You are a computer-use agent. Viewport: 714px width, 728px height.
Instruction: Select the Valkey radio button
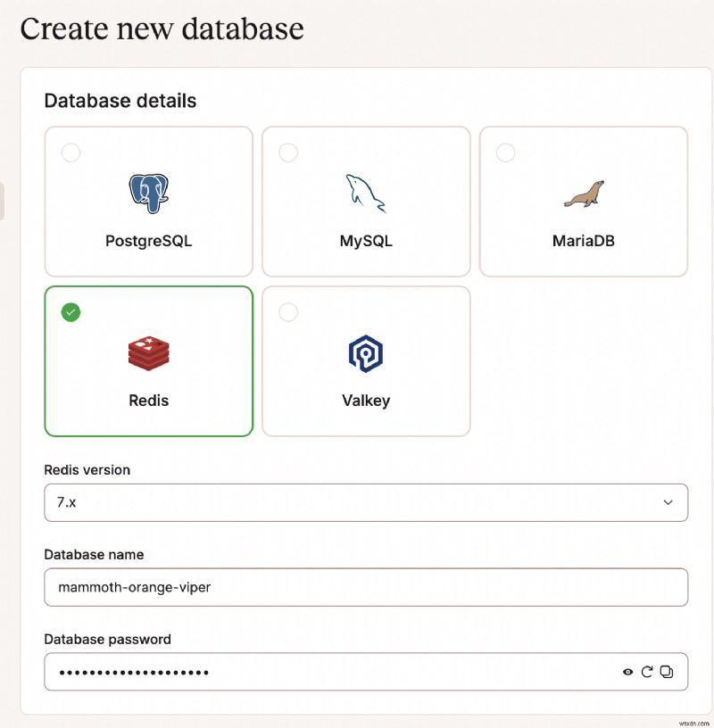pos(288,312)
